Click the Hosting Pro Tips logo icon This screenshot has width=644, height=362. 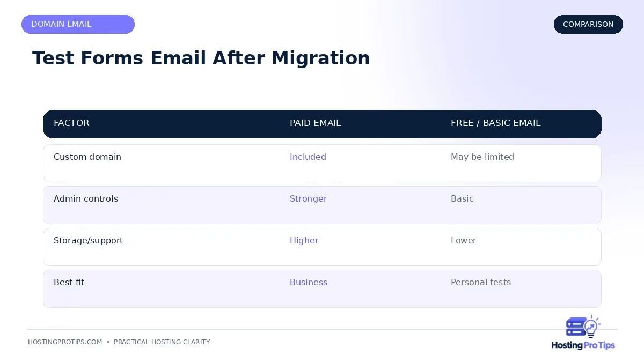pos(583,327)
